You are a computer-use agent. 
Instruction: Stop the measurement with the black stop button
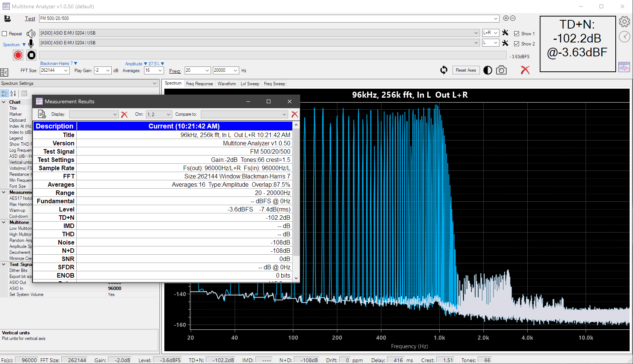(x=32, y=55)
